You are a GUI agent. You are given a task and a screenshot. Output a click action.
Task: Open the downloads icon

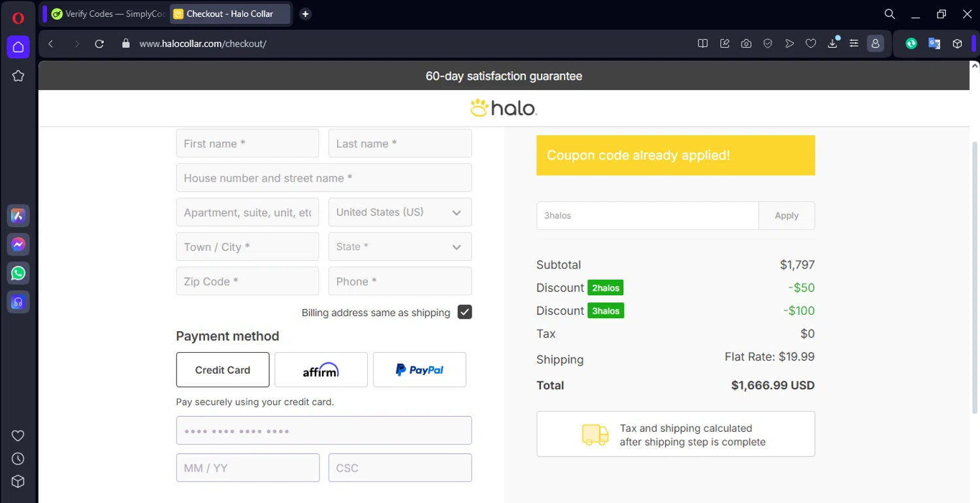click(x=832, y=44)
